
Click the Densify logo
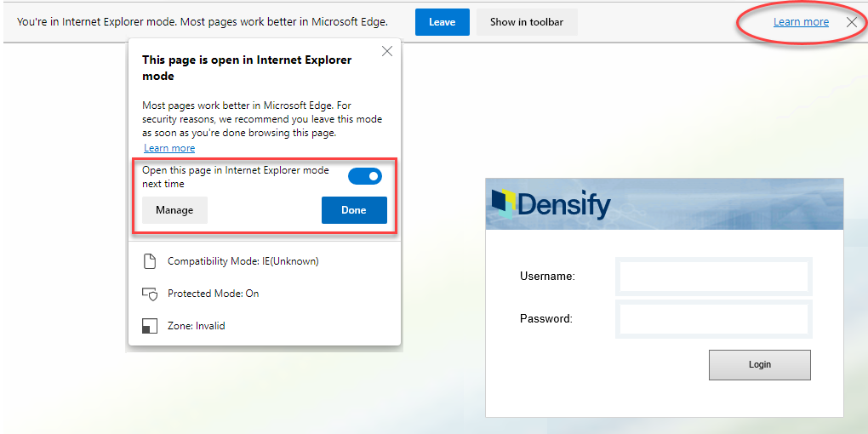tap(551, 204)
